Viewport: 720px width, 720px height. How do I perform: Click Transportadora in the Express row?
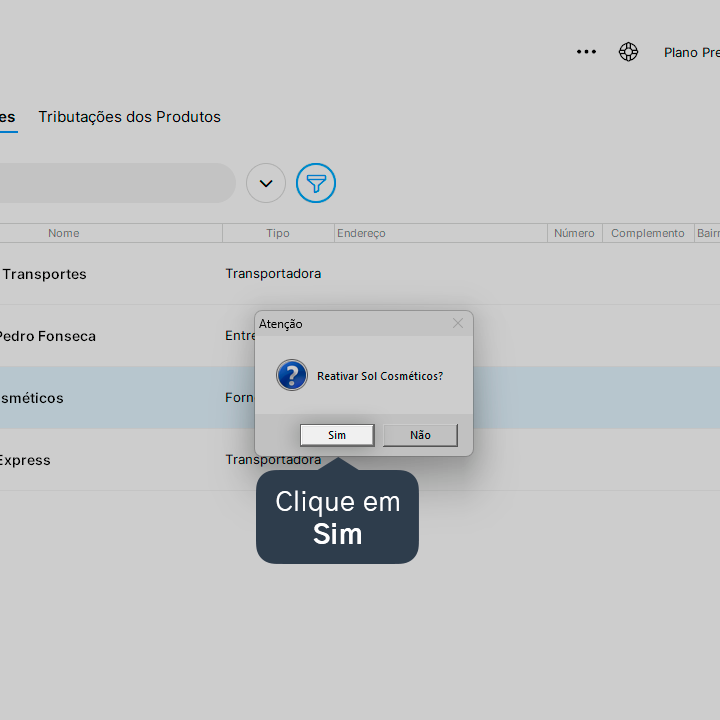(x=273, y=460)
